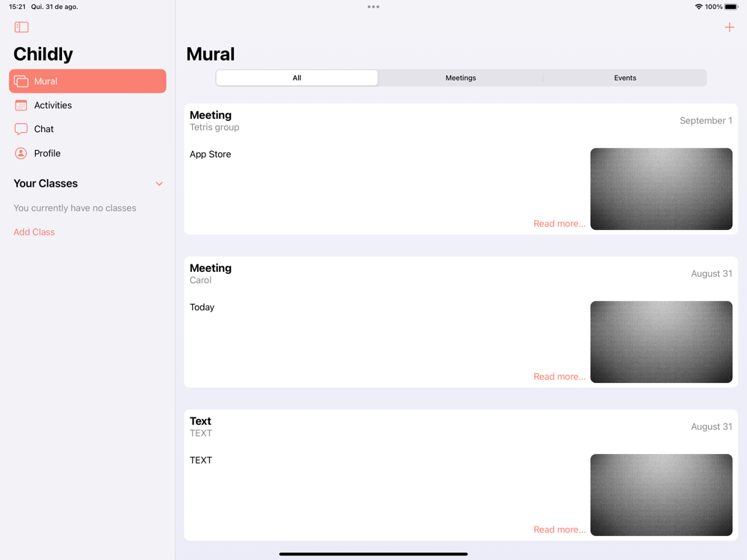
Task: Tap the battery status icon
Action: (731, 7)
